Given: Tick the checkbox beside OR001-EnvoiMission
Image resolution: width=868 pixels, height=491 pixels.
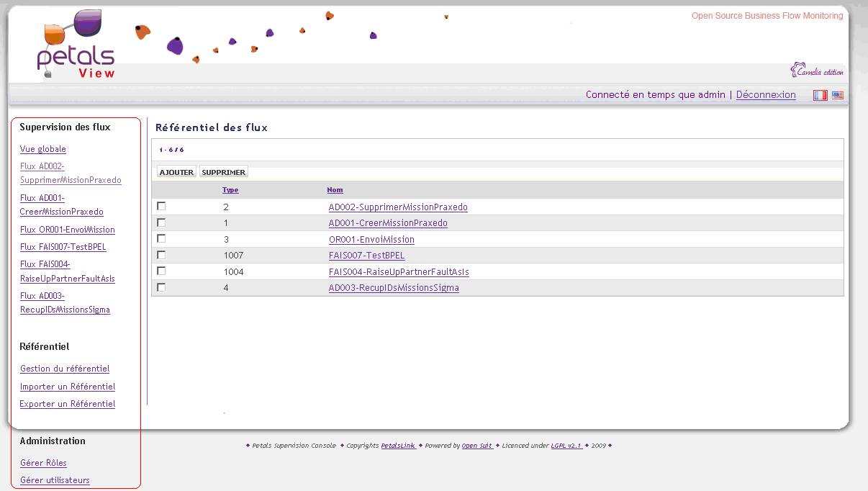Looking at the screenshot, I should coord(161,239).
